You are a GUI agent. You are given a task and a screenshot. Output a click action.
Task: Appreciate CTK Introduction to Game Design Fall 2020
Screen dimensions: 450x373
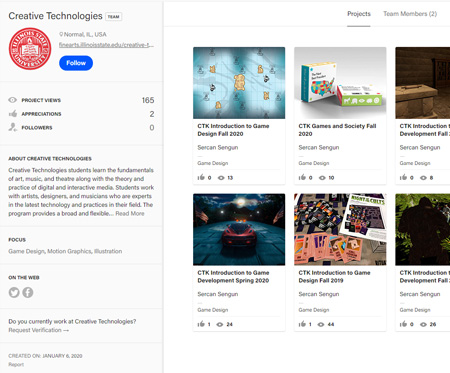pos(201,177)
